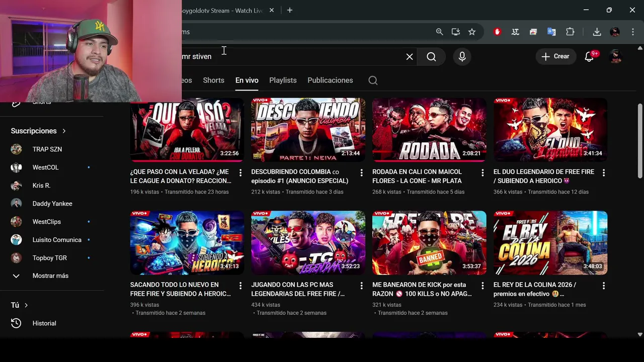Open options for SACANDO TODO LO NUEVO video
The height and width of the screenshot is (362, 644).
pos(240,286)
